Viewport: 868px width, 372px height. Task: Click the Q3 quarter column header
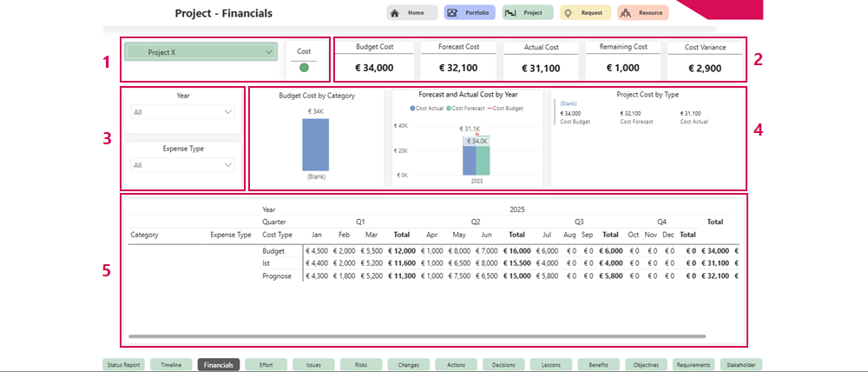pyautogui.click(x=579, y=222)
